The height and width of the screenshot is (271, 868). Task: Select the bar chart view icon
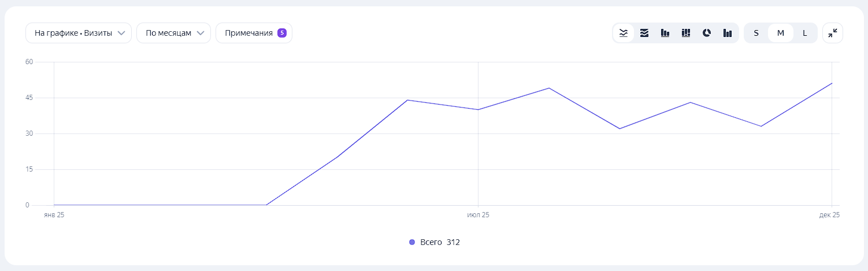[665, 33]
